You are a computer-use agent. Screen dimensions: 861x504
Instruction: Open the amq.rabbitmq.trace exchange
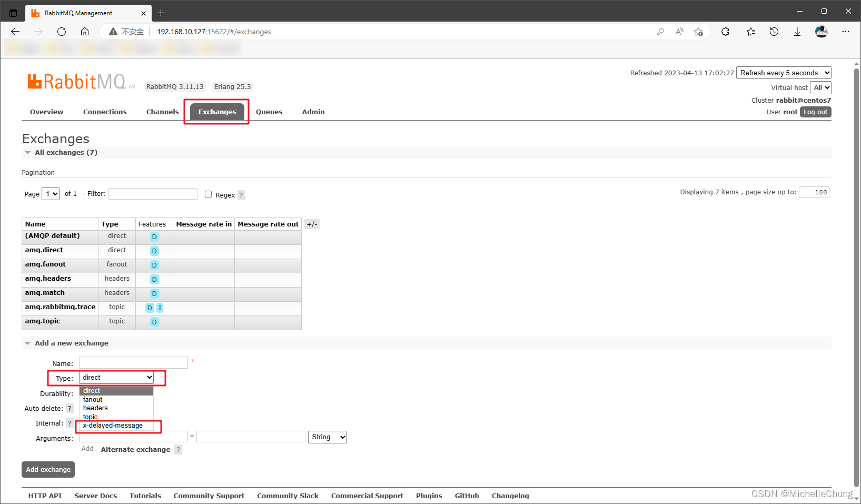click(60, 307)
